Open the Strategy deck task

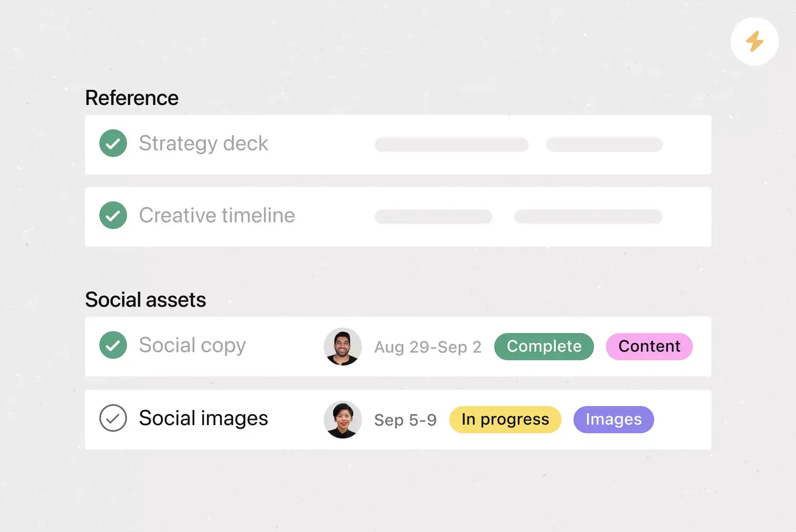[x=203, y=143]
